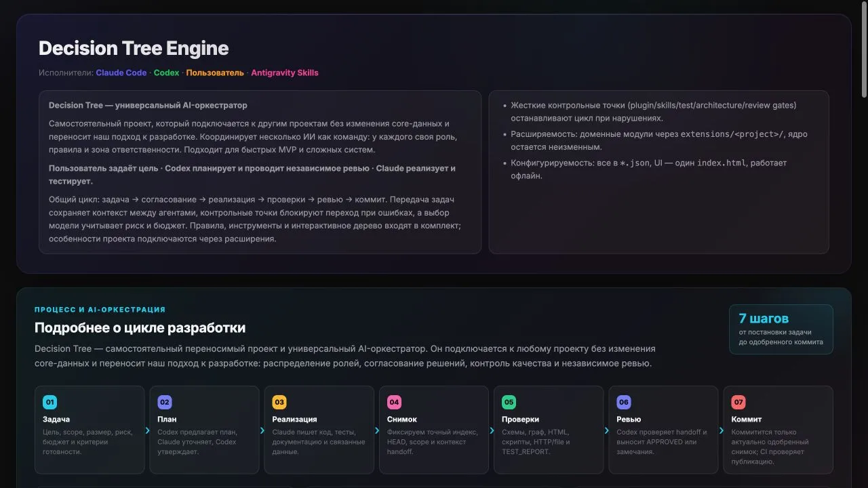Click the Пользователь executor label
The image size is (868, 488).
pos(215,73)
